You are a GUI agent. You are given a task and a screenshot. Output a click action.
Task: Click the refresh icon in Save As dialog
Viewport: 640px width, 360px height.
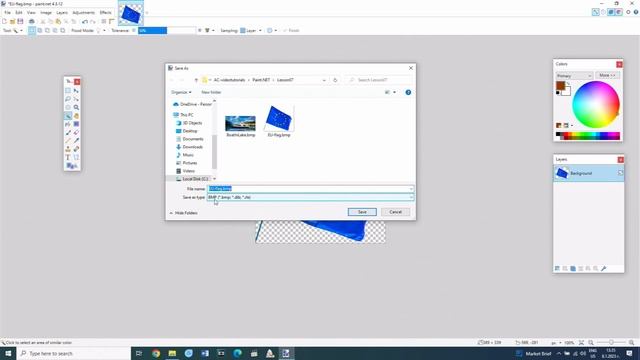tap(335, 80)
